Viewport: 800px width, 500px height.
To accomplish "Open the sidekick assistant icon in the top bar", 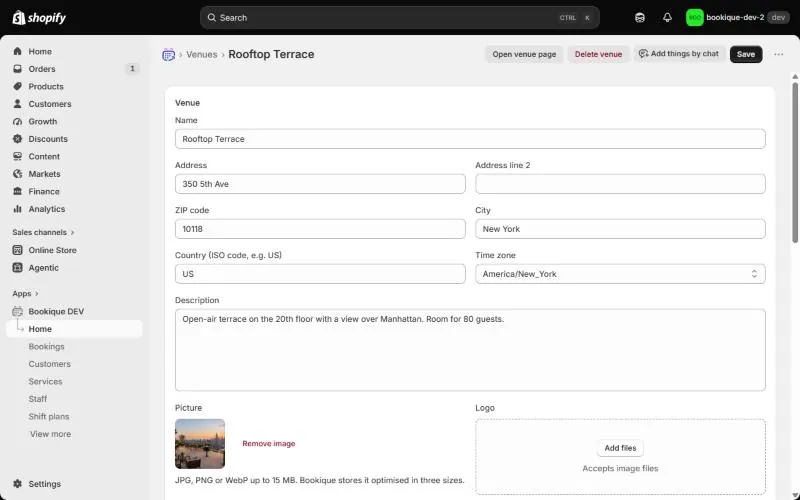I will 640,18.
